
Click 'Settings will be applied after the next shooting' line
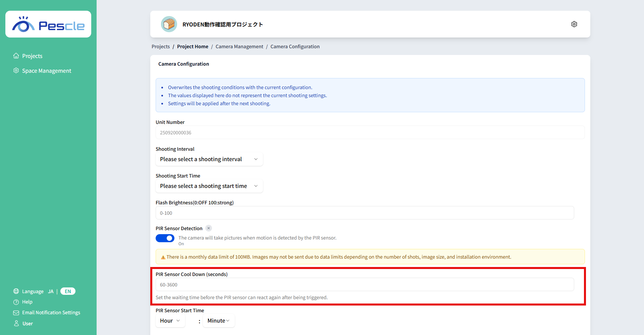pos(219,104)
